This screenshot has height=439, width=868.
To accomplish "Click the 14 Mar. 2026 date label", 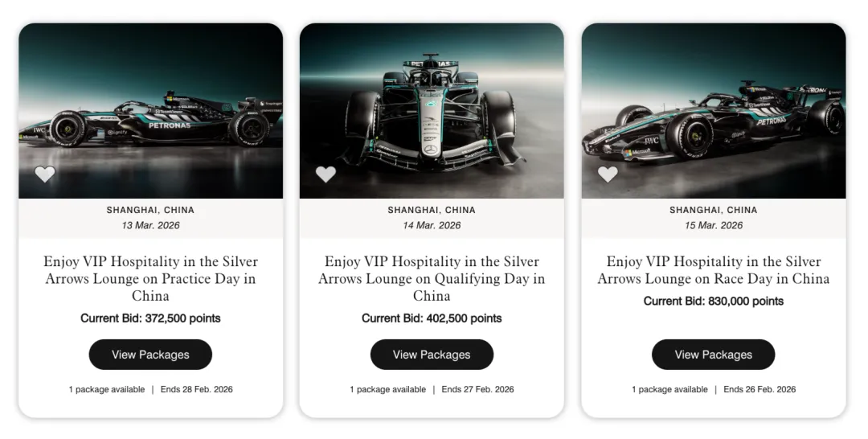I will [x=432, y=226].
